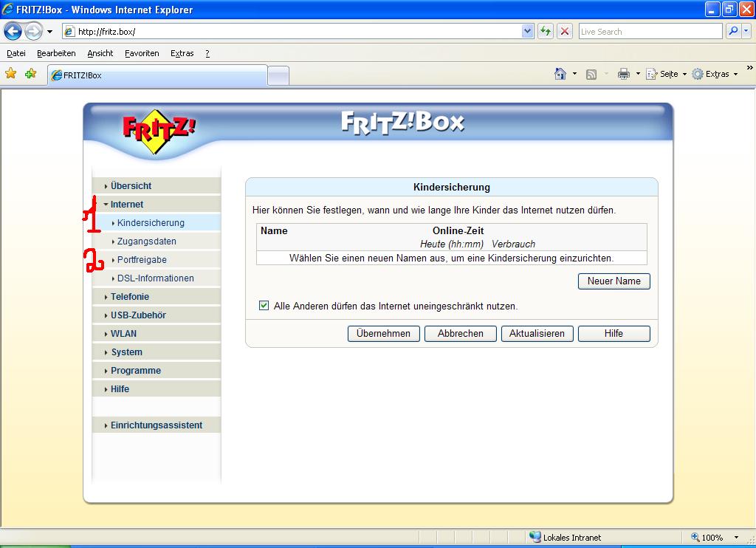Expand the Telefonie sidebar section
The height and width of the screenshot is (548, 756).
tap(157, 297)
